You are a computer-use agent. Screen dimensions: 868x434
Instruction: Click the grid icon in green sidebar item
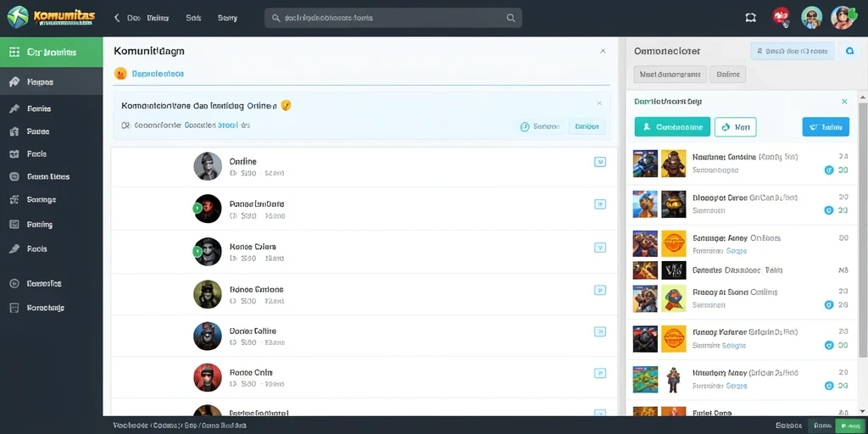point(15,52)
